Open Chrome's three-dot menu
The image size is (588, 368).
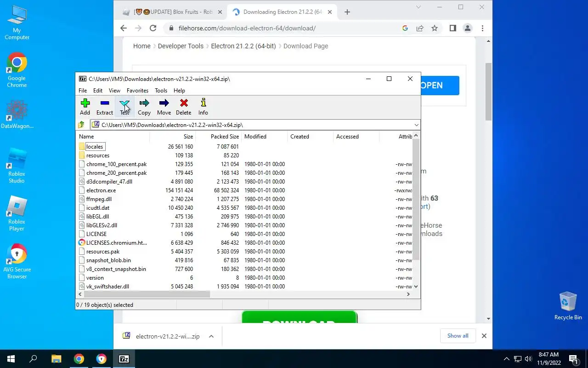coord(482,28)
